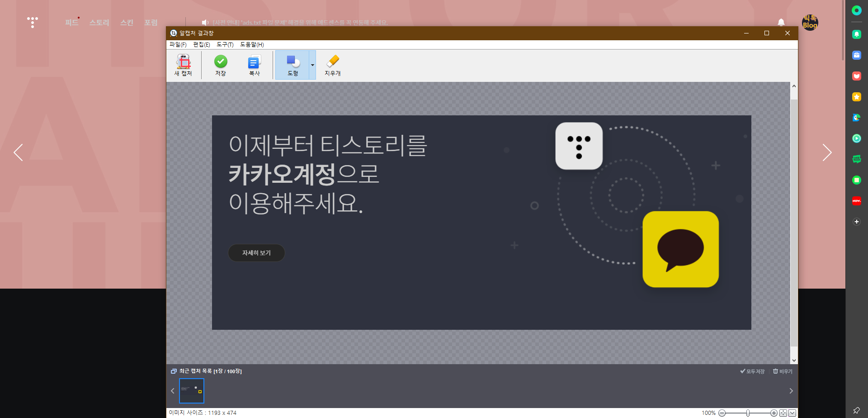This screenshot has width=868, height=418.
Task: Save capture with the 저장 button
Action: pyautogui.click(x=221, y=65)
